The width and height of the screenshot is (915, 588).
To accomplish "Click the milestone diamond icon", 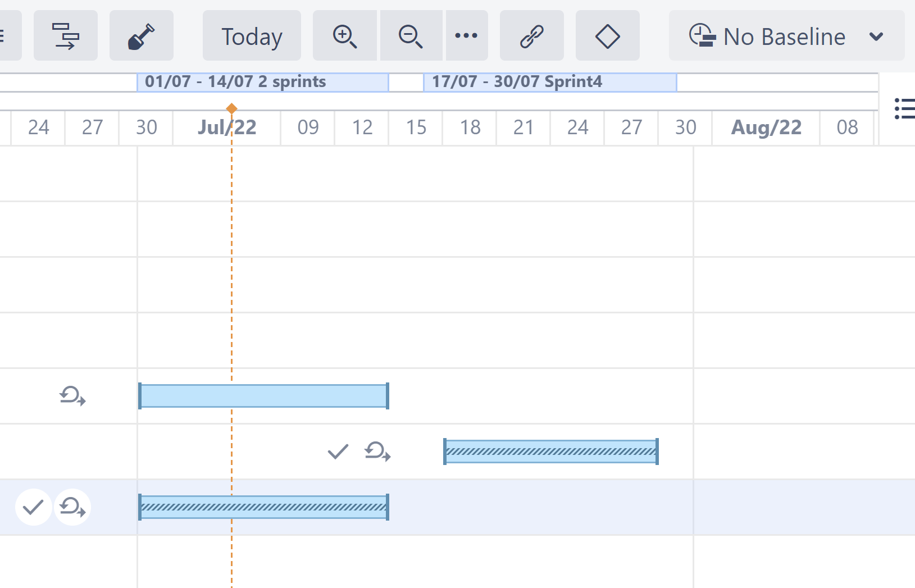I will point(607,36).
